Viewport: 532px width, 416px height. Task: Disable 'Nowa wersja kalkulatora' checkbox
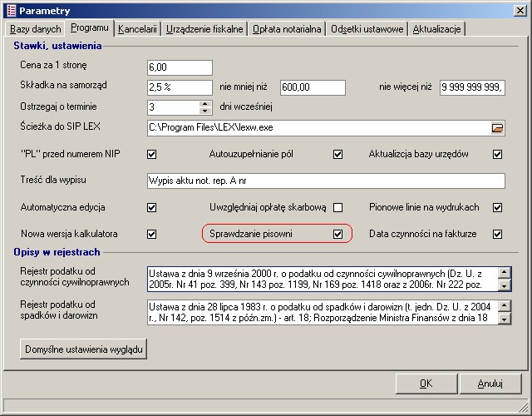coord(151,235)
